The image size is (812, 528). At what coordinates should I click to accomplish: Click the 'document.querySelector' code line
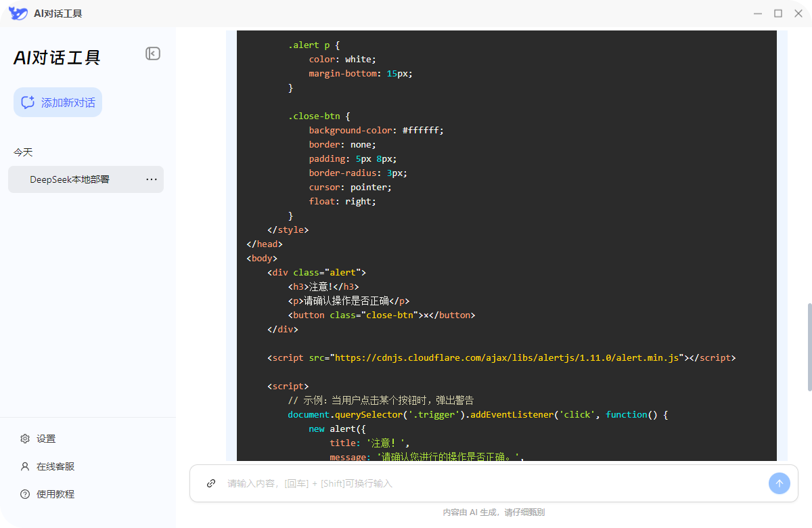478,414
